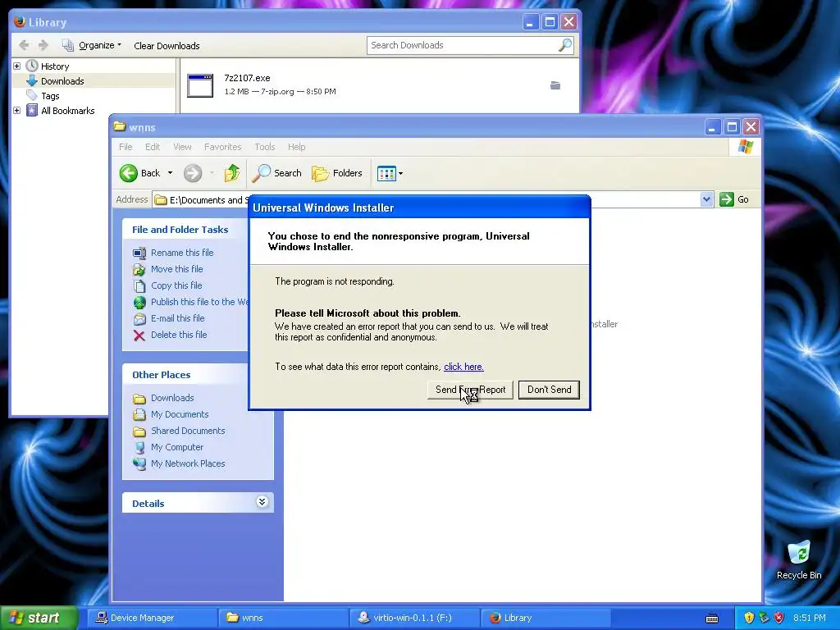Click the yellow security shield tray icon
Screen dimensions: 840x630
click(x=749, y=618)
